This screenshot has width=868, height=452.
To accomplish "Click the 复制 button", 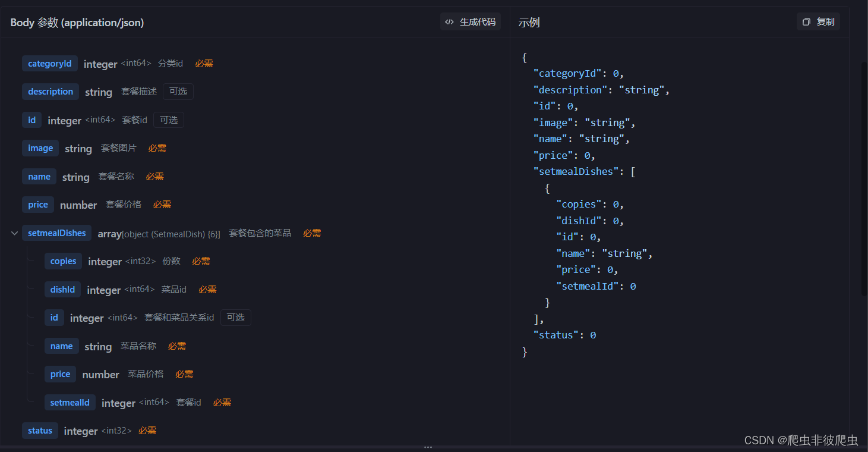I will pos(818,21).
